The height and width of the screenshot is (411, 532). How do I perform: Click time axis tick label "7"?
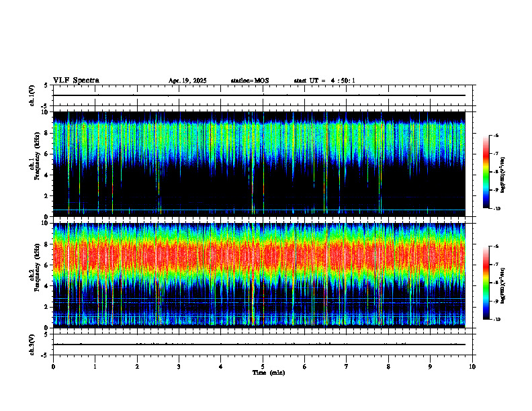coord(347,367)
